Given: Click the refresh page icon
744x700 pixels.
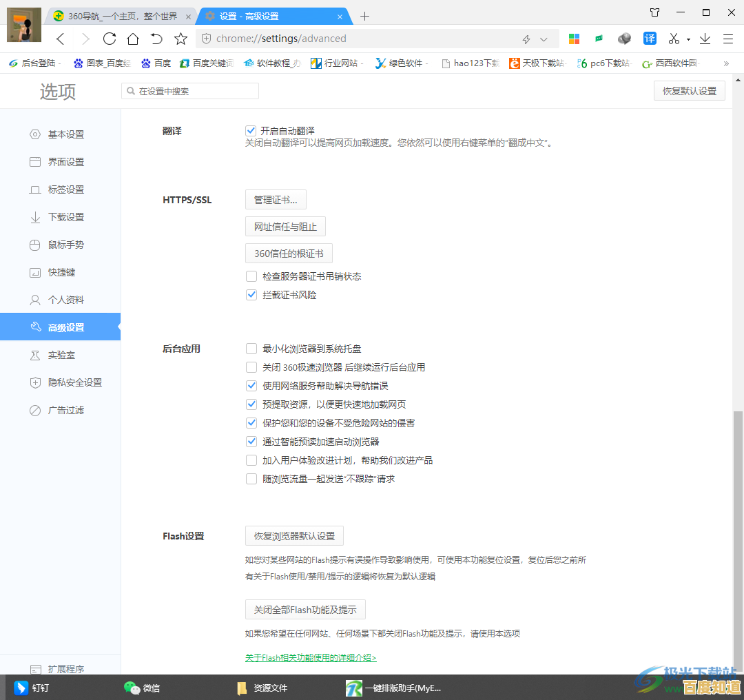Looking at the screenshot, I should (110, 39).
